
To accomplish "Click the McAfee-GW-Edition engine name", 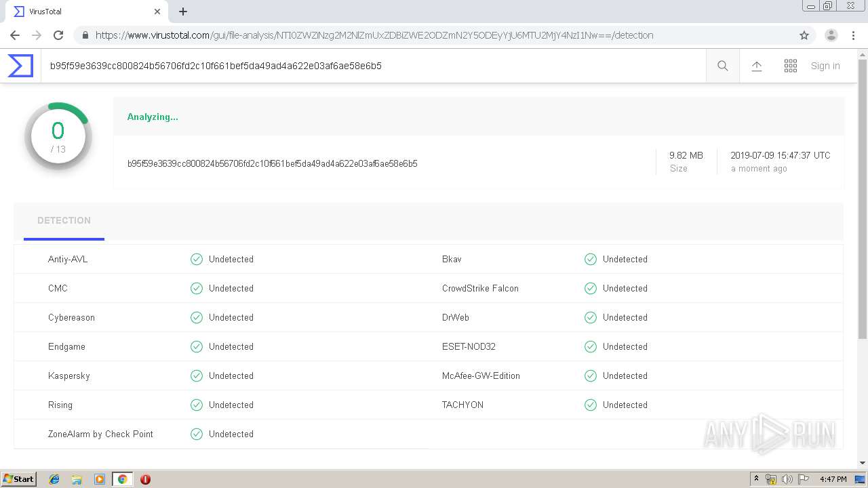I will point(481,375).
